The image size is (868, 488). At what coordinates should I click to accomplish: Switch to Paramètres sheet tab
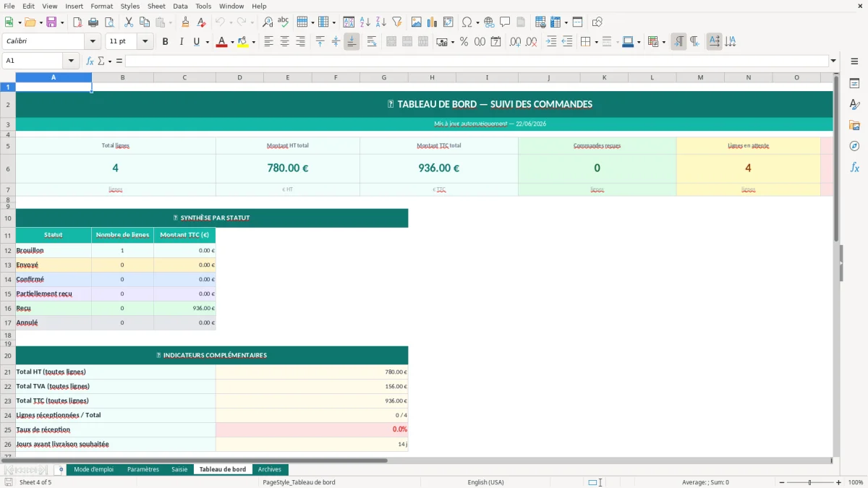(143, 469)
